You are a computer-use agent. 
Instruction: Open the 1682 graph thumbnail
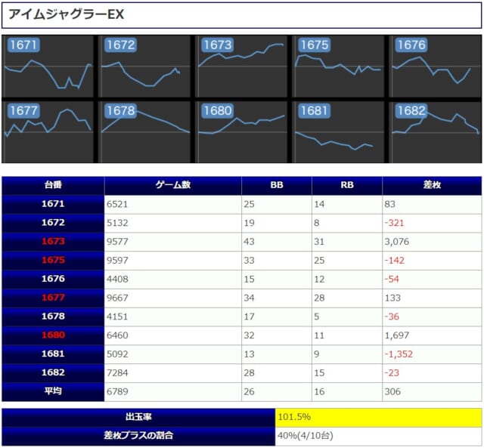[435, 131]
